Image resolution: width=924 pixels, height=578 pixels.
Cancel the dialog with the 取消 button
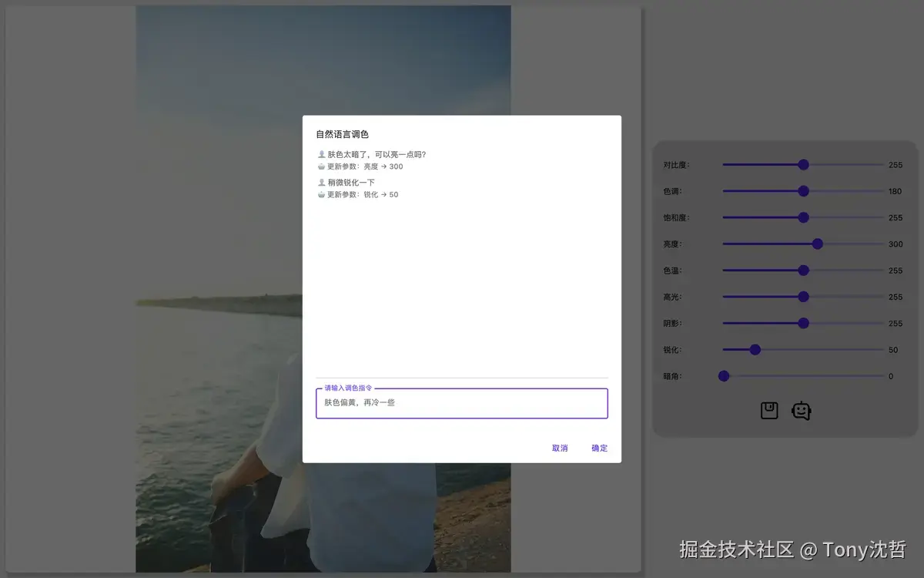click(x=559, y=448)
